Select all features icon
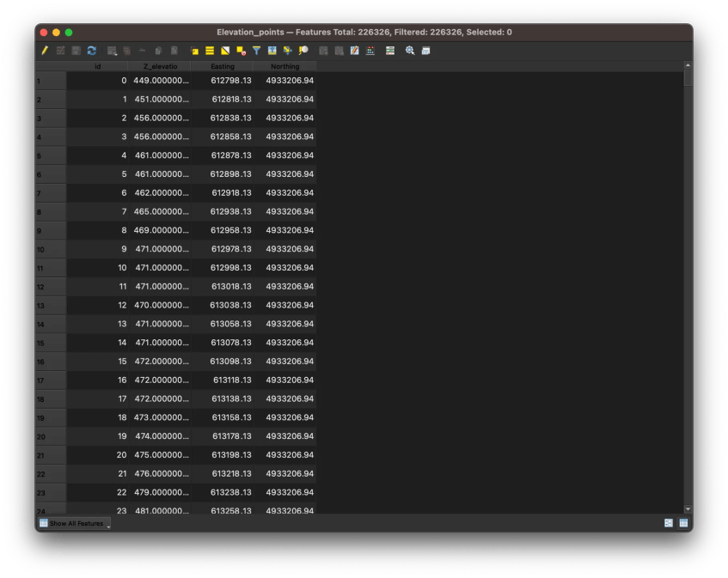The image size is (728, 578). pos(210,51)
